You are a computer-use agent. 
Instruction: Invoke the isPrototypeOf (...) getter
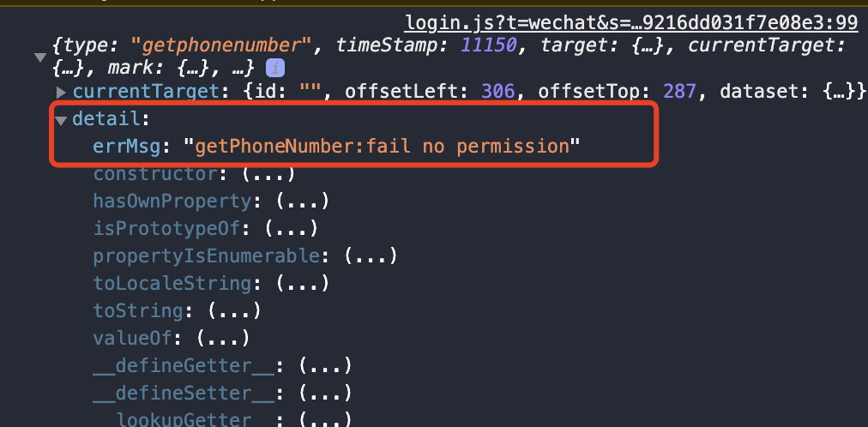click(291, 228)
